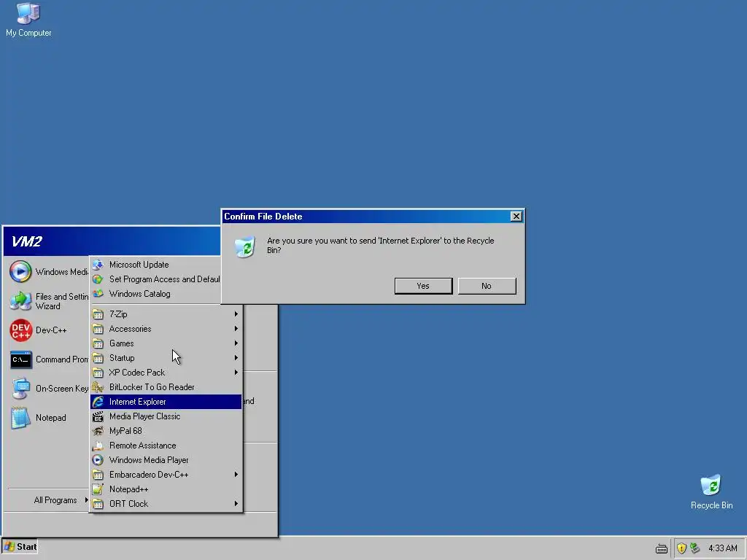The width and height of the screenshot is (747, 560).
Task: Click the 4:33 AM taskbar clock
Action: tap(722, 548)
